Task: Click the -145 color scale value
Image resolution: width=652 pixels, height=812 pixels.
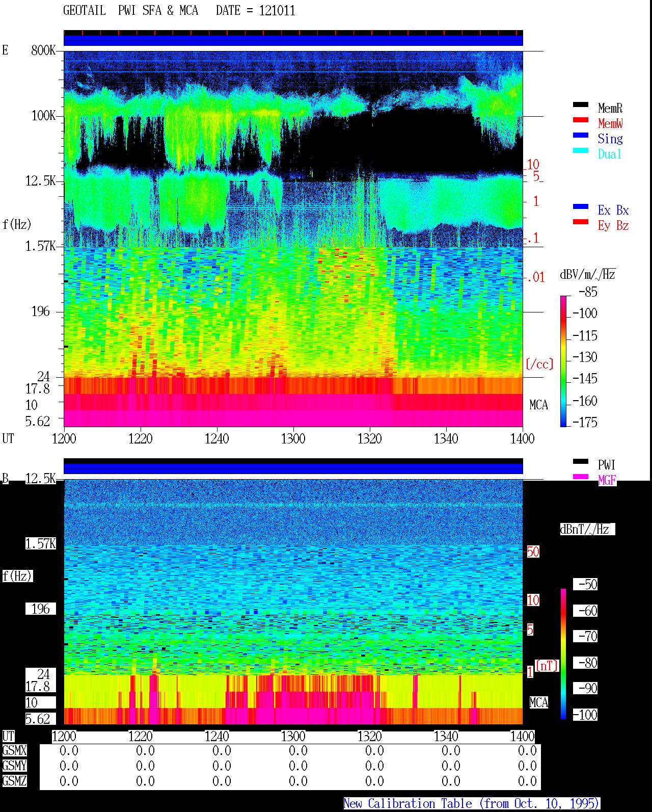Action: coord(585,379)
